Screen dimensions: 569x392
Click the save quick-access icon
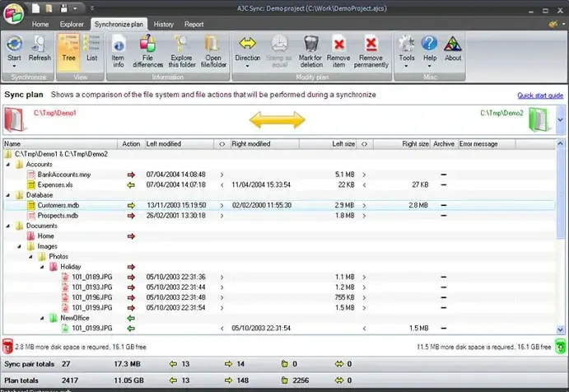pyautogui.click(x=64, y=8)
